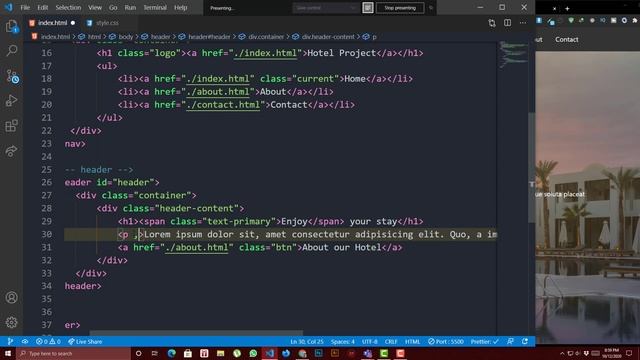Click Contact link in browser page

click(567, 40)
